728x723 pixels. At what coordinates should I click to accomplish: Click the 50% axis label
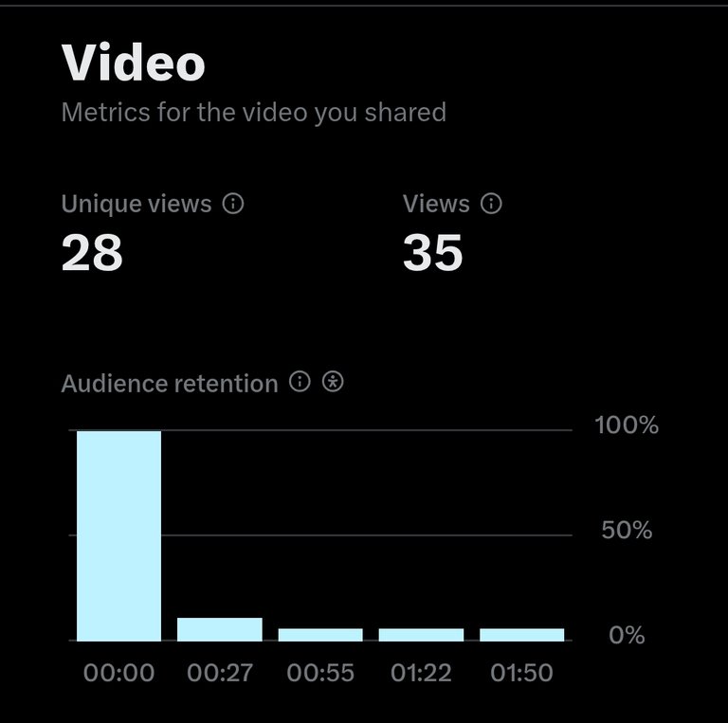coord(627,530)
